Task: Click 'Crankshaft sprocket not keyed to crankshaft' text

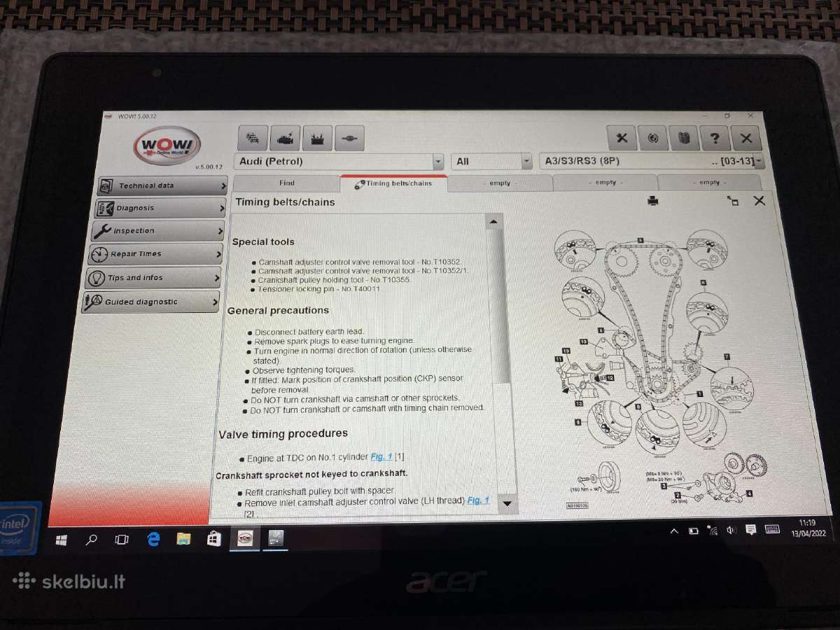Action: 311,475
